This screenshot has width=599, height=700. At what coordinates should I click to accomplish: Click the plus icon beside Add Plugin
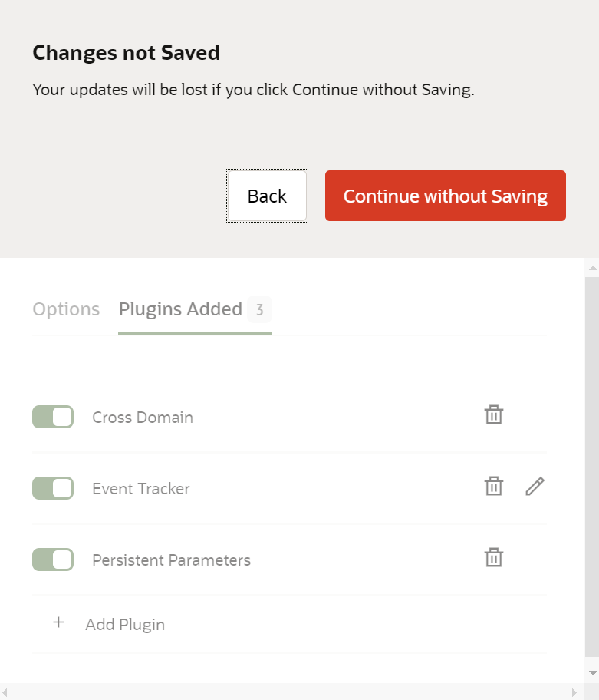tap(58, 622)
